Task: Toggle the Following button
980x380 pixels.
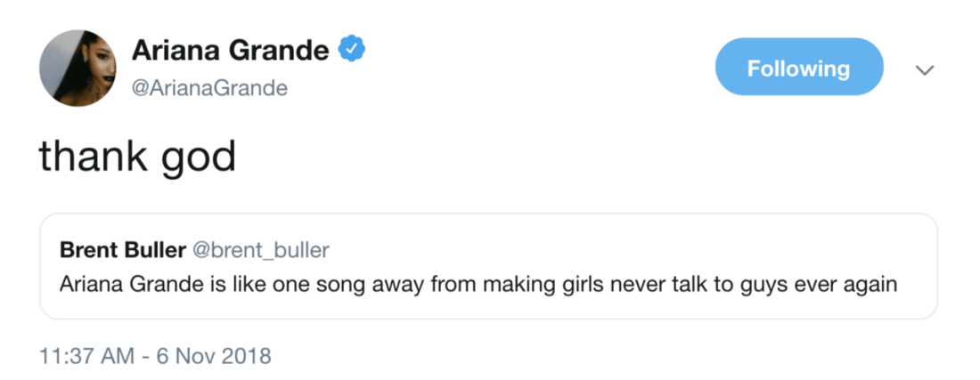Action: 798,68
